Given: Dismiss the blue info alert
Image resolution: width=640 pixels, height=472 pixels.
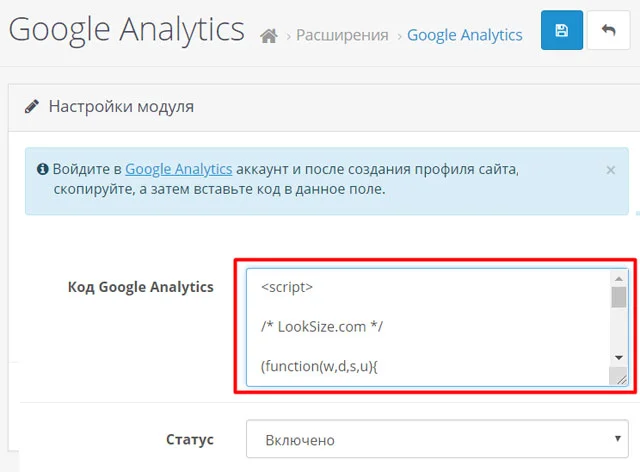Looking at the screenshot, I should click(x=611, y=170).
